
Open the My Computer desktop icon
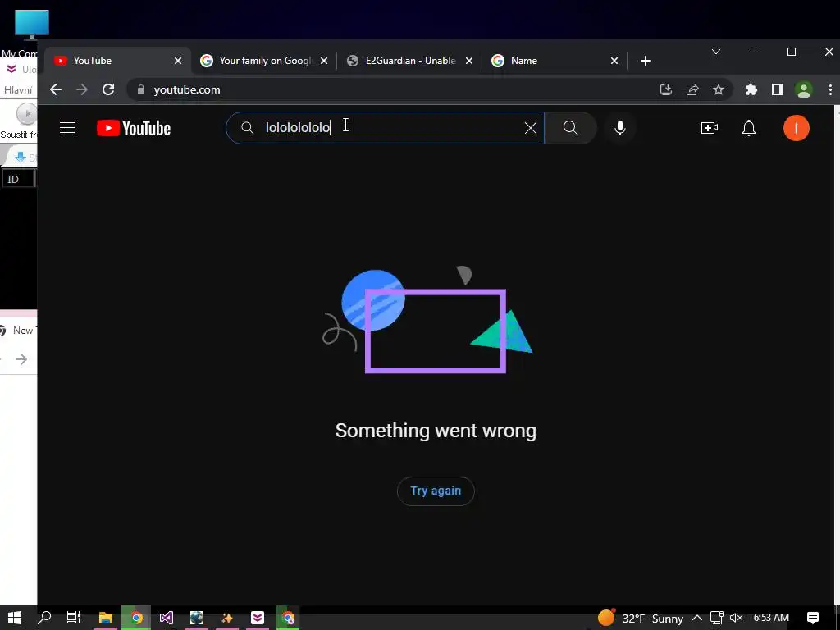tap(30, 30)
